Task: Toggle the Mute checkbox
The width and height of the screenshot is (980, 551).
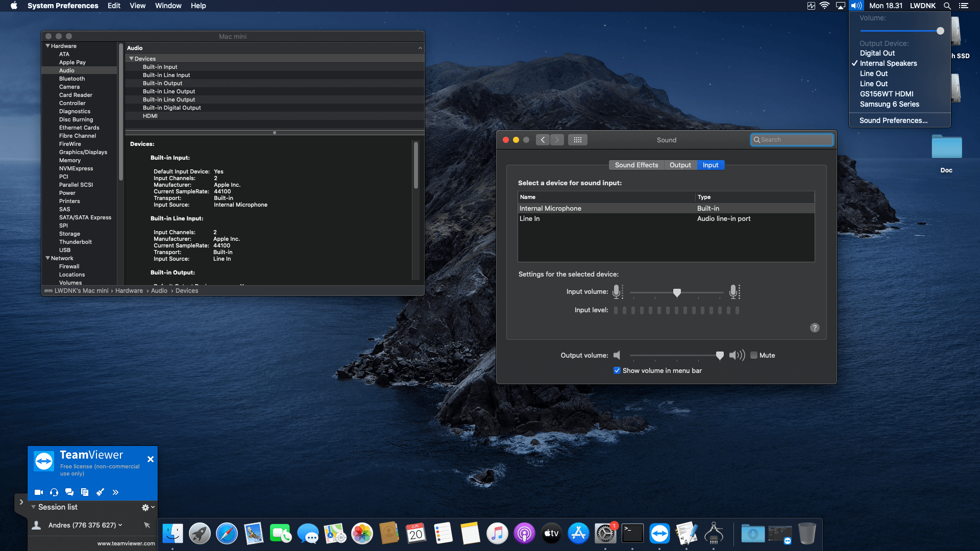Action: pos(754,356)
